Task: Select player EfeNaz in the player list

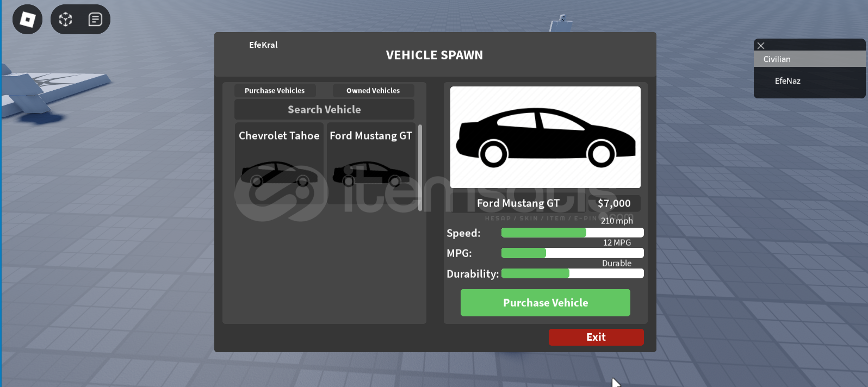Action: point(788,81)
